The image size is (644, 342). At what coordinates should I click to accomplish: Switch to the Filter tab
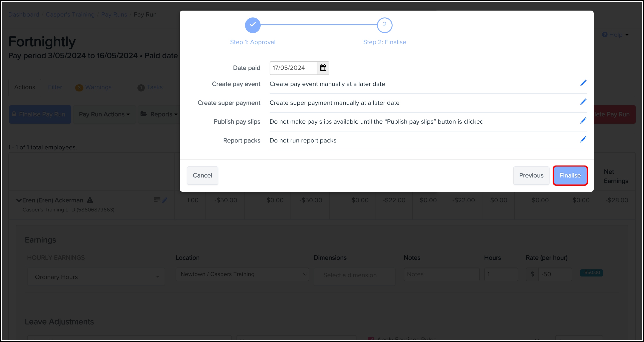[x=55, y=87]
